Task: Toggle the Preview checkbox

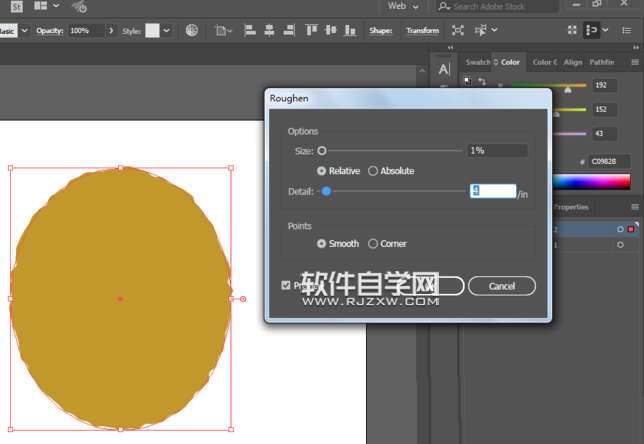Action: point(287,286)
